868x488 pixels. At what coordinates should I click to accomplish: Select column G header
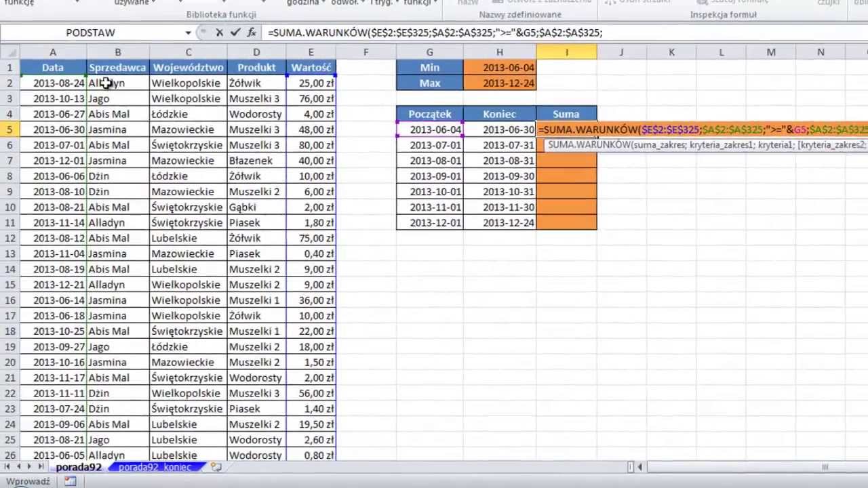[430, 52]
